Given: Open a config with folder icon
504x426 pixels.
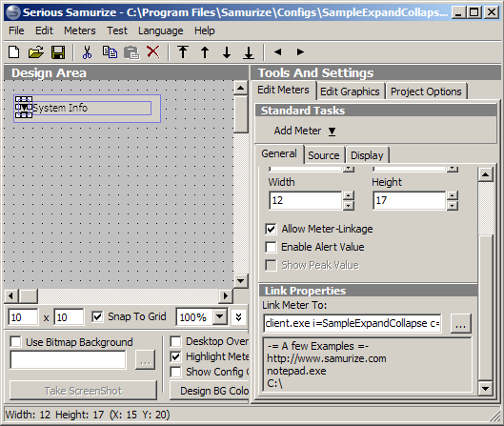Looking at the screenshot, I should pyautogui.click(x=35, y=52).
